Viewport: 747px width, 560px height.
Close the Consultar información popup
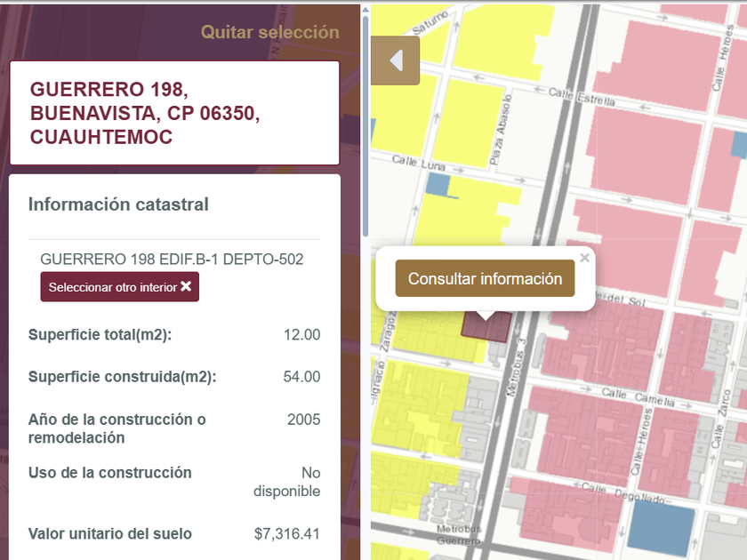tap(584, 258)
